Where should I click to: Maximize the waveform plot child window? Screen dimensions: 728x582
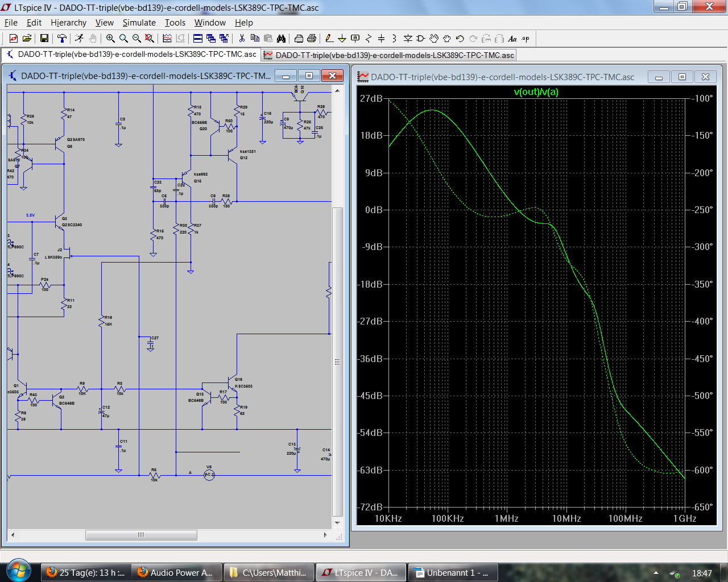[x=682, y=77]
